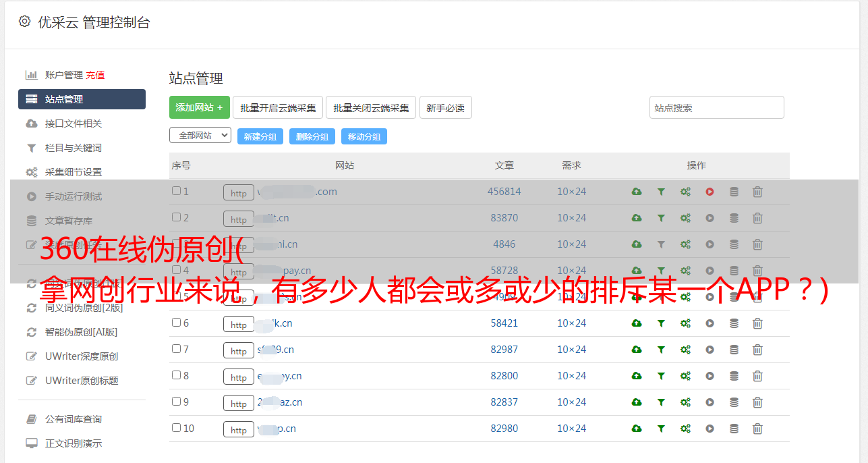Open the database icon in row 8

click(x=734, y=376)
